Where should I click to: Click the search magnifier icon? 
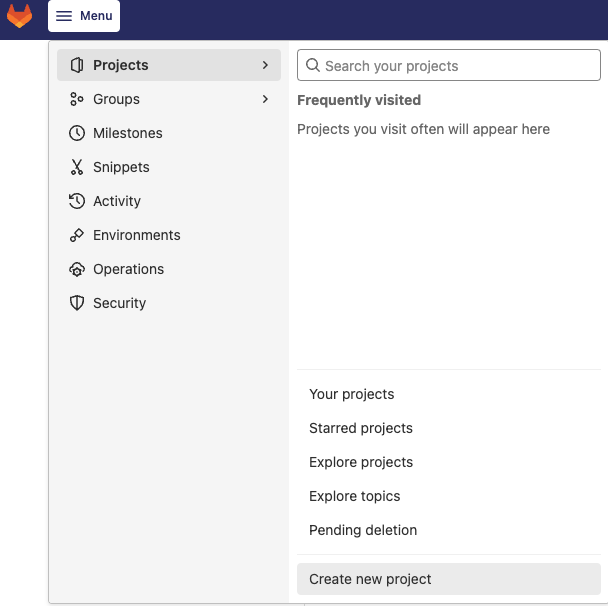click(313, 66)
